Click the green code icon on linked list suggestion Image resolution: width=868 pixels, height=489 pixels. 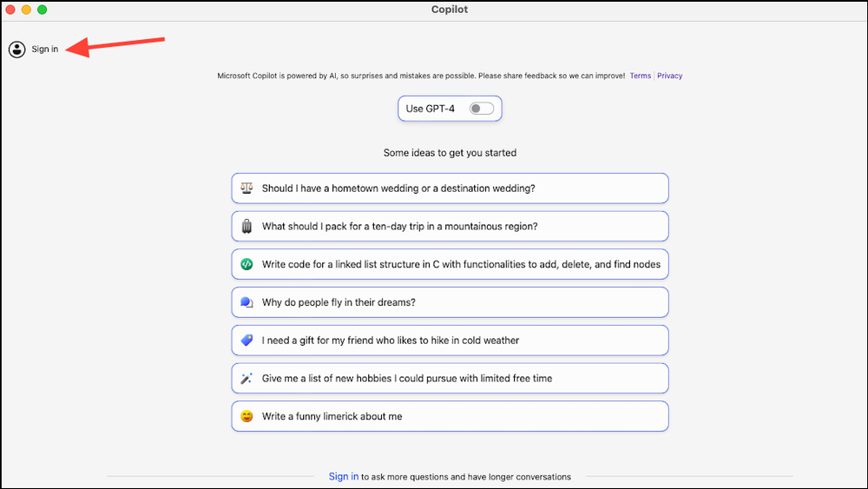click(247, 264)
